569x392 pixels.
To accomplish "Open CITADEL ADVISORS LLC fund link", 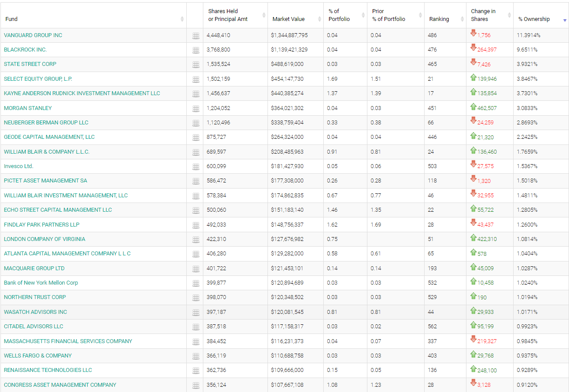I will click(x=34, y=327).
